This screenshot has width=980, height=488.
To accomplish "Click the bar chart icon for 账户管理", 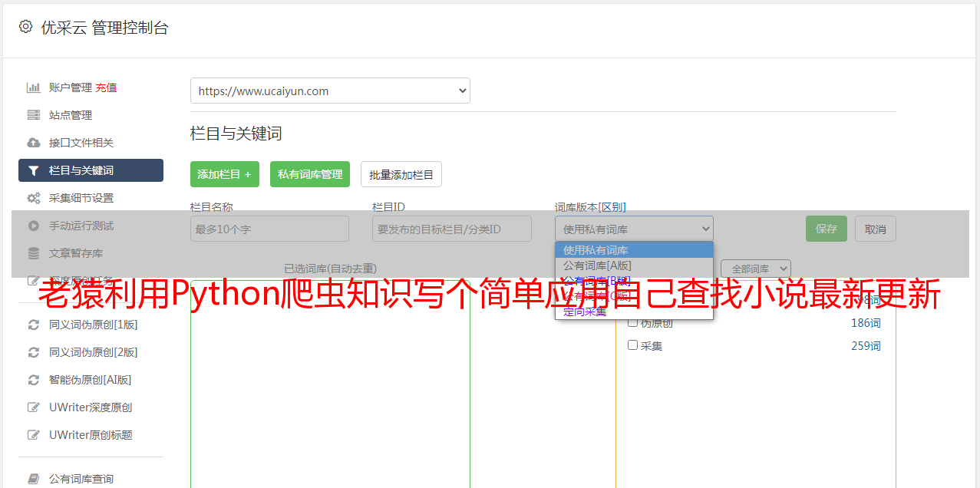I will (34, 87).
